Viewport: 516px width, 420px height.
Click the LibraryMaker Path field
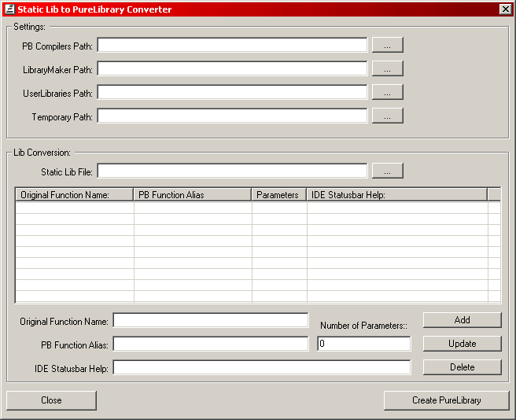click(x=232, y=68)
